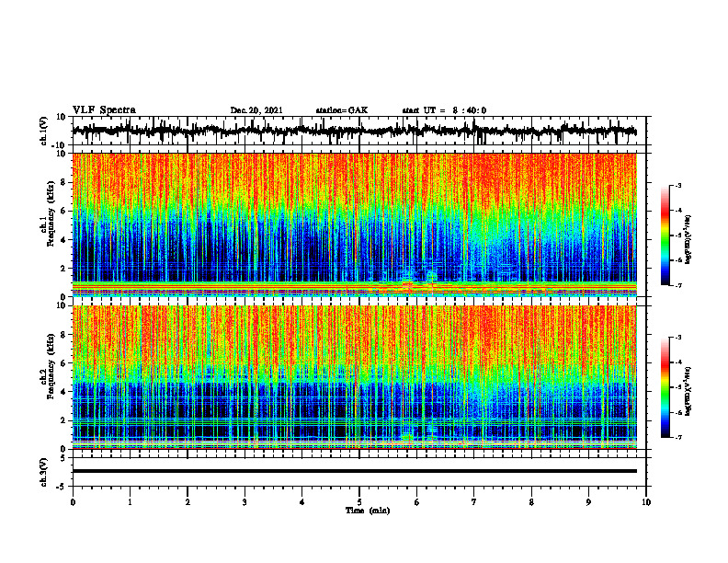
Task: Click the ch.1(V) axis label of waveform panel
Action: [x=44, y=131]
